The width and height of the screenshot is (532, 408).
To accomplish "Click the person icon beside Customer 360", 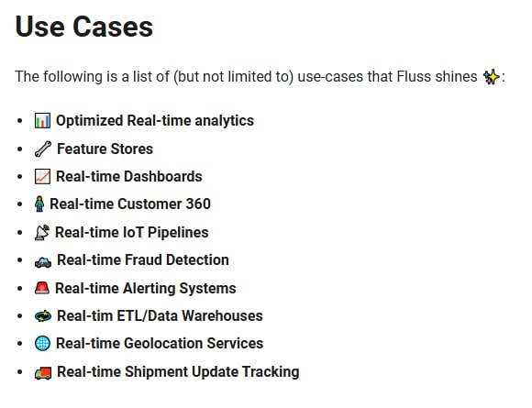I will tap(39, 204).
